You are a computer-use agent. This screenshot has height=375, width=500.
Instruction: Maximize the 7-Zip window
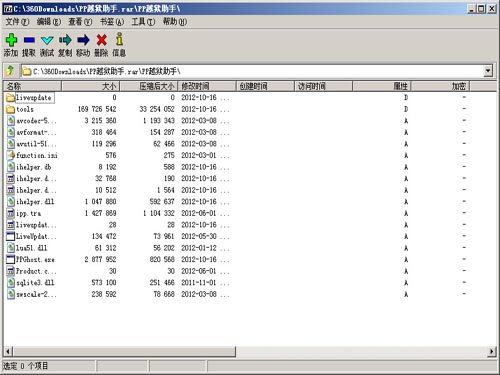coord(481,9)
